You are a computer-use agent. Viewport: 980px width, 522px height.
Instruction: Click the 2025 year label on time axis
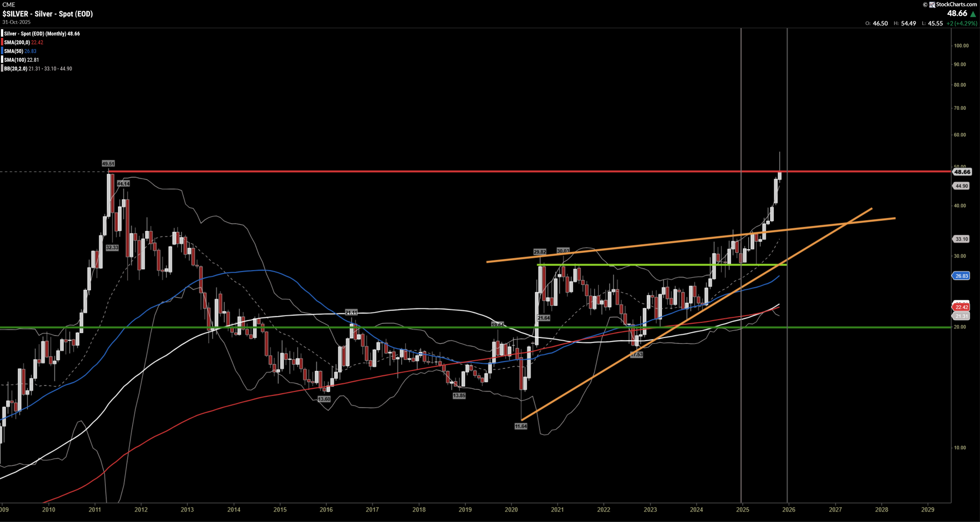[x=743, y=509]
